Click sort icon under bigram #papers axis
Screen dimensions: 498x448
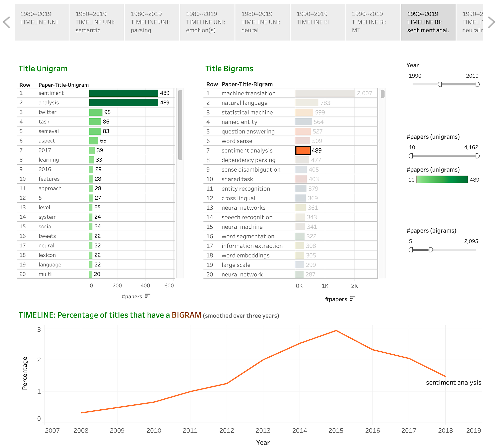coord(352,299)
